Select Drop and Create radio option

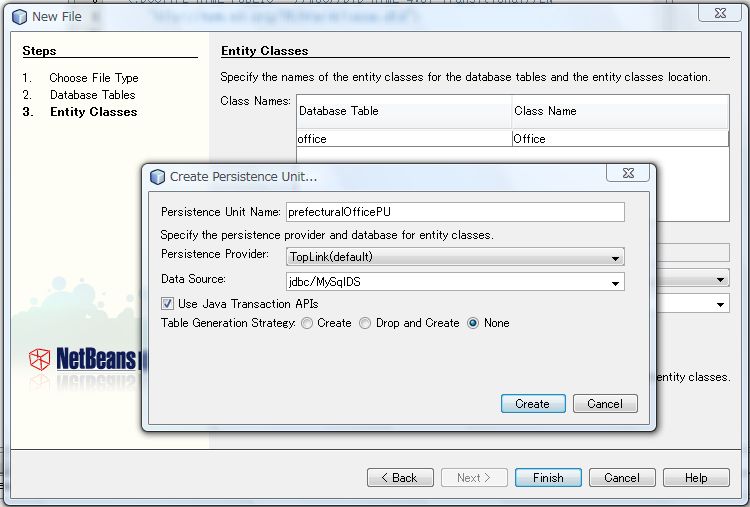(365, 323)
